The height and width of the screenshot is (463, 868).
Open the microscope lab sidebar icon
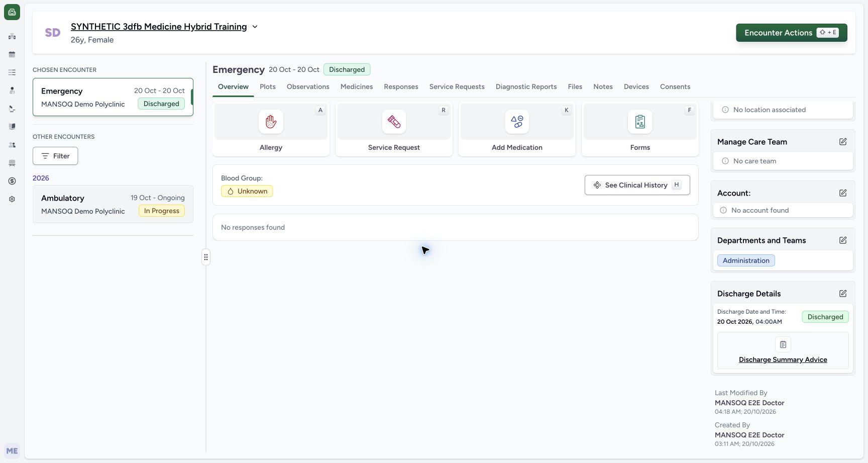pyautogui.click(x=12, y=109)
